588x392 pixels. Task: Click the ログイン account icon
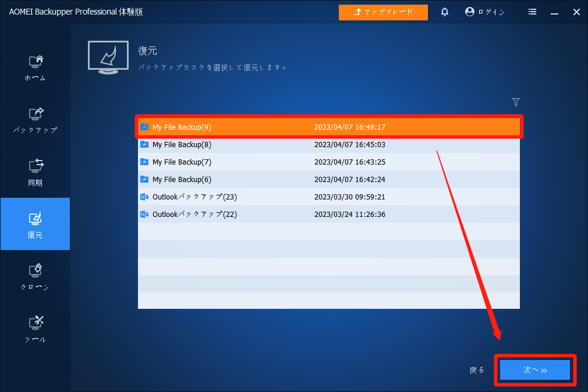coord(469,12)
